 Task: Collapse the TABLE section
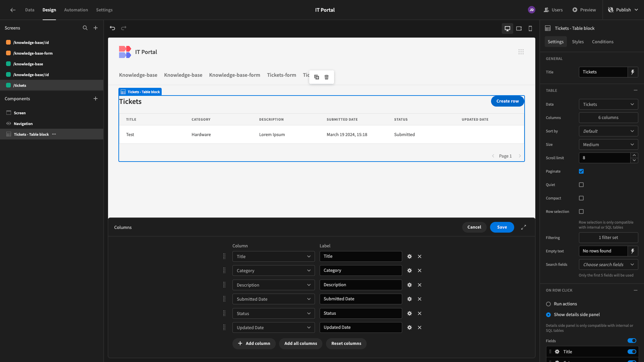click(635, 90)
